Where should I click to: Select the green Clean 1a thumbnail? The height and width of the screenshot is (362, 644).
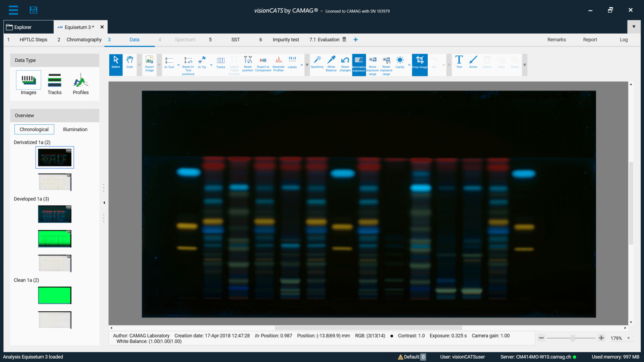coord(55,295)
